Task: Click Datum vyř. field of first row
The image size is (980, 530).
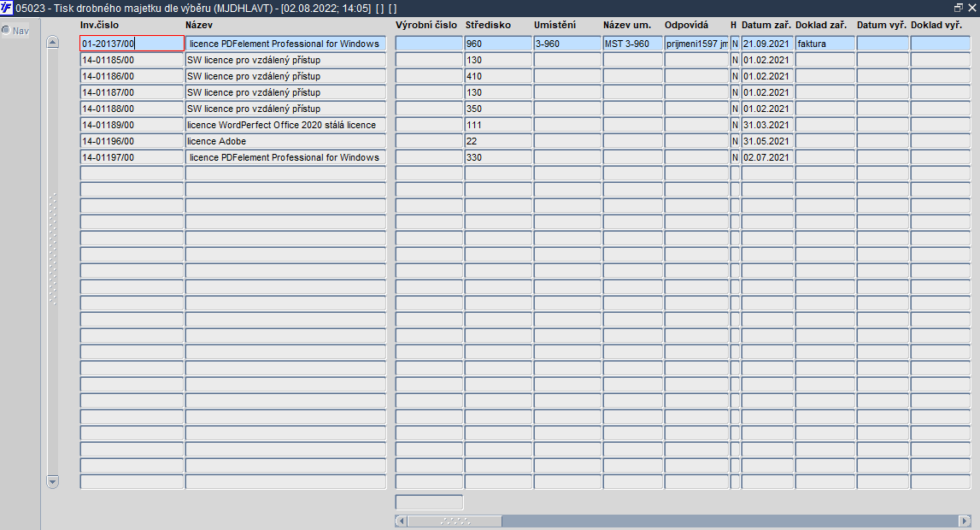Action: (883, 43)
